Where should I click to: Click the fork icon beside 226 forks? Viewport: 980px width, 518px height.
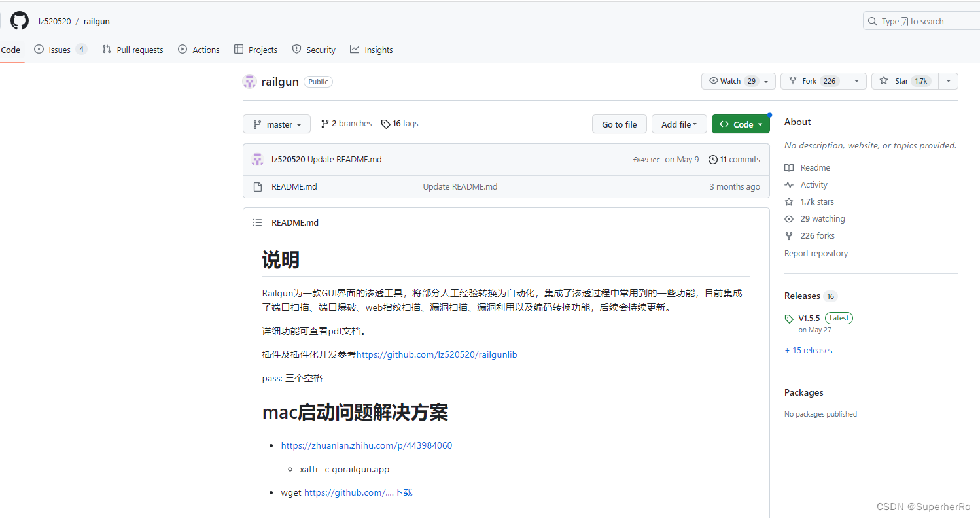pyautogui.click(x=790, y=236)
